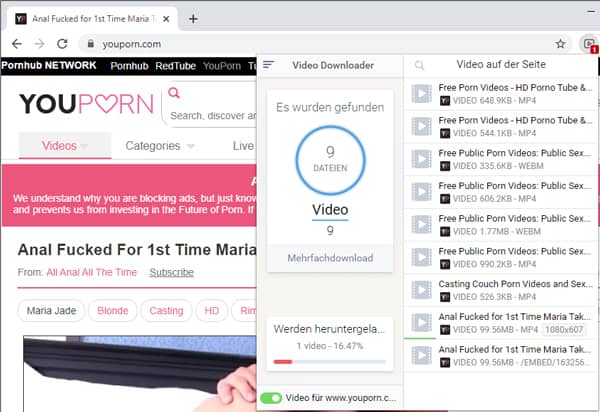Click the 1080x607 resolution badge
The height and width of the screenshot is (412, 600).
pos(564,329)
